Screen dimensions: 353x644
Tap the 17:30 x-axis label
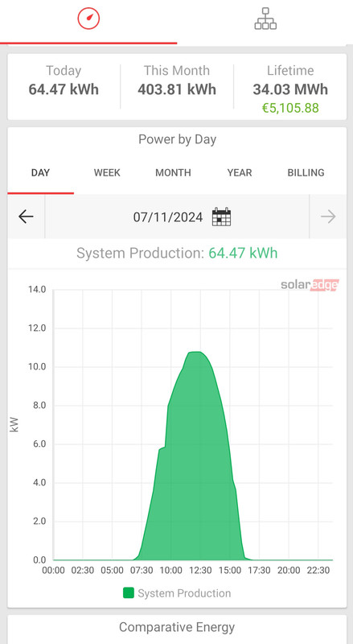point(260,571)
